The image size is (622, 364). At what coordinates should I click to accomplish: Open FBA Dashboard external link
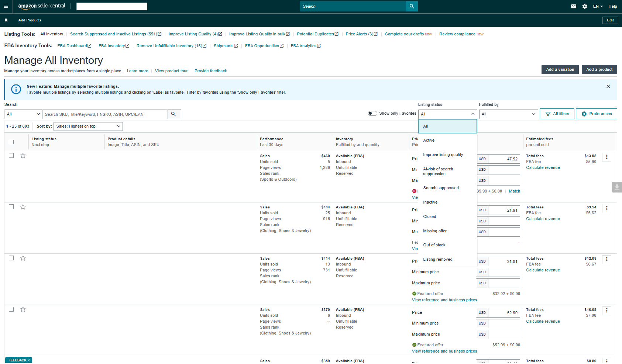[x=74, y=46]
